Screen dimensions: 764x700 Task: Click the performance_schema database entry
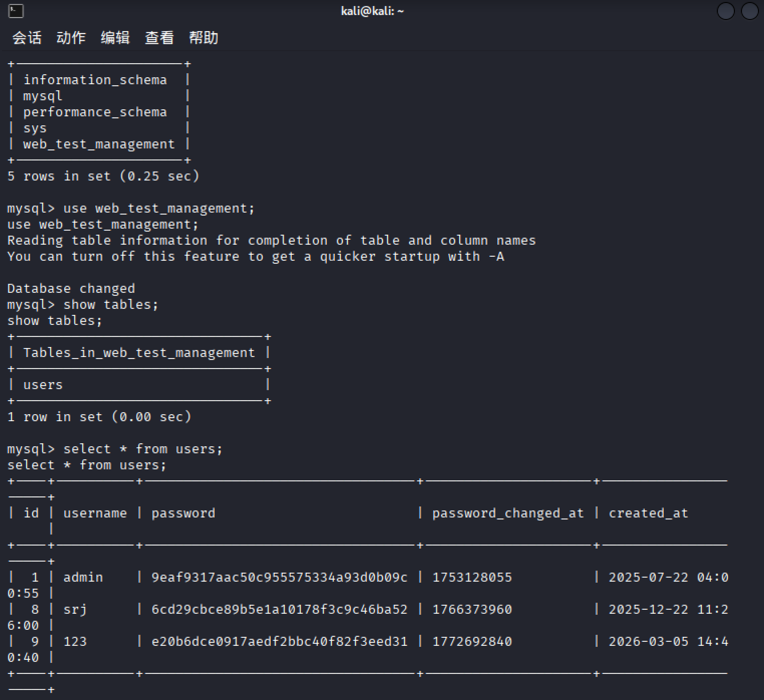pos(95,112)
